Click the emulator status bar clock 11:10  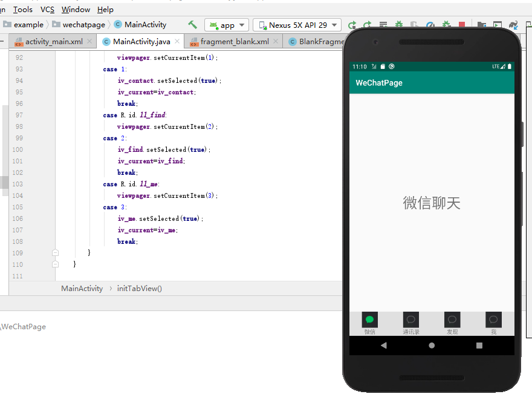[x=359, y=67]
